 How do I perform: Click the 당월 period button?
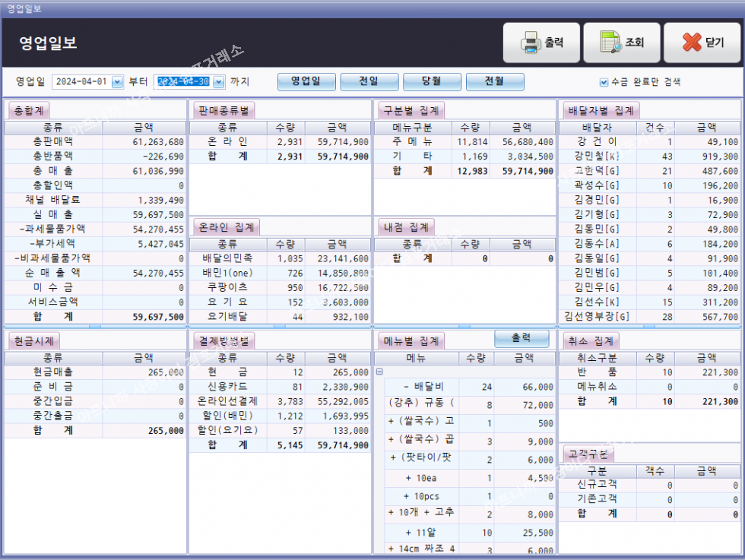432,81
